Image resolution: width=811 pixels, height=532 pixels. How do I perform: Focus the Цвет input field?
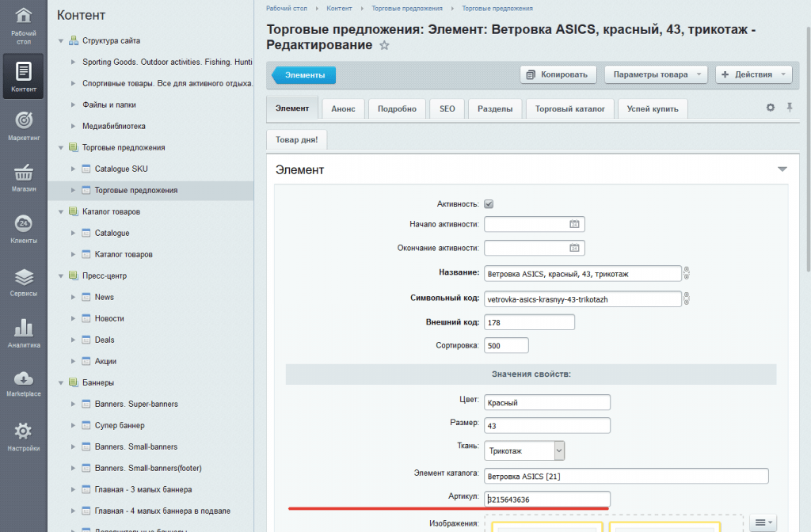[547, 402]
